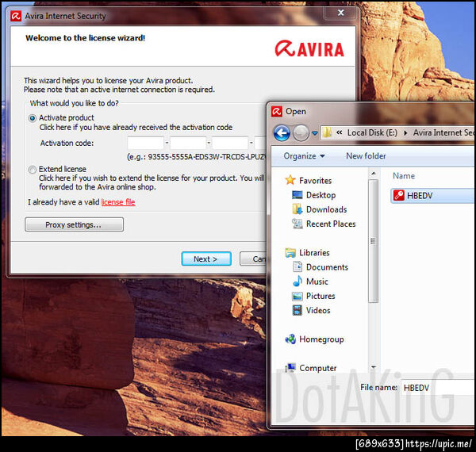Click the Avira icon in Open dialog title

(x=276, y=112)
